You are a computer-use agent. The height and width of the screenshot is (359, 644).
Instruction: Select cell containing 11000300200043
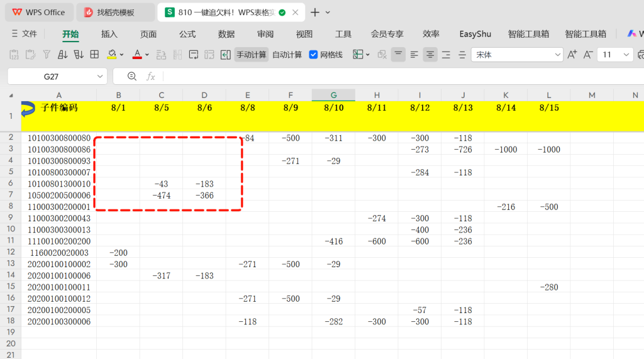(59, 219)
